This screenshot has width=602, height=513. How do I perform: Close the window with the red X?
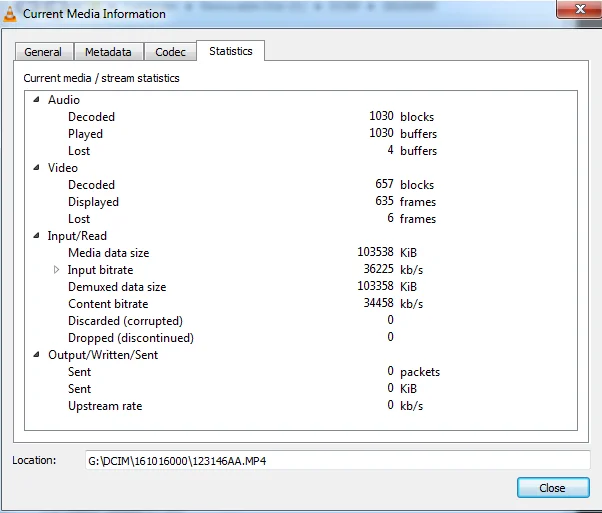click(580, 9)
